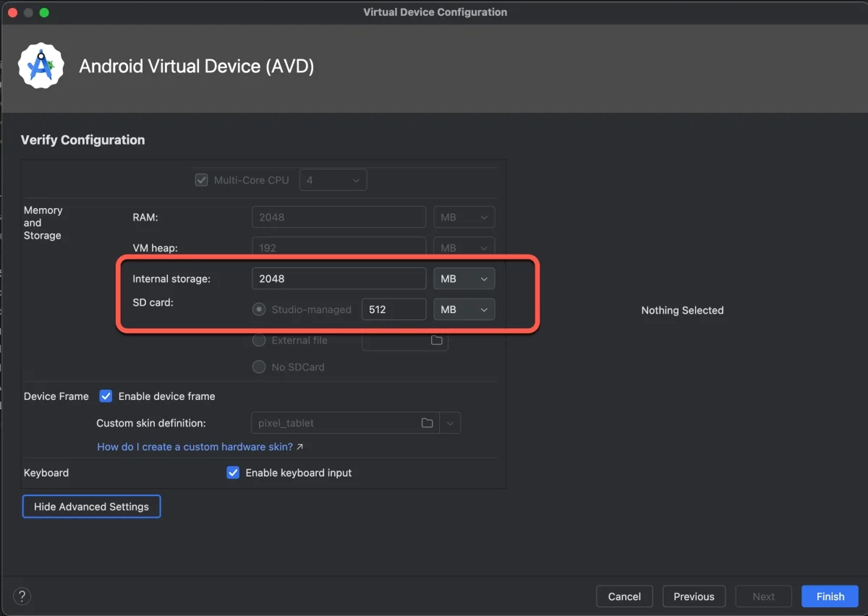Click the Android Studio logo icon
This screenshot has width=868, height=616.
coord(41,66)
